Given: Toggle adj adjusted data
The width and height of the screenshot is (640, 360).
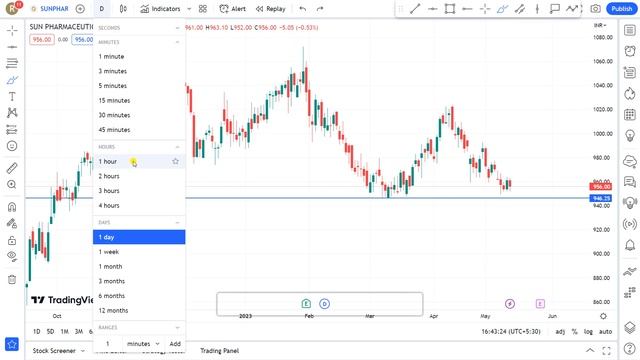Looking at the screenshot, I should (560, 332).
